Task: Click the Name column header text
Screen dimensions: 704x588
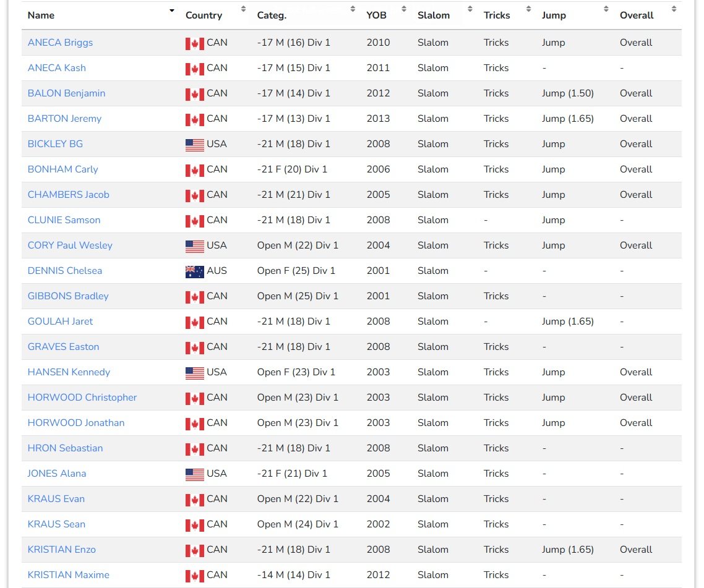Action: pos(41,15)
